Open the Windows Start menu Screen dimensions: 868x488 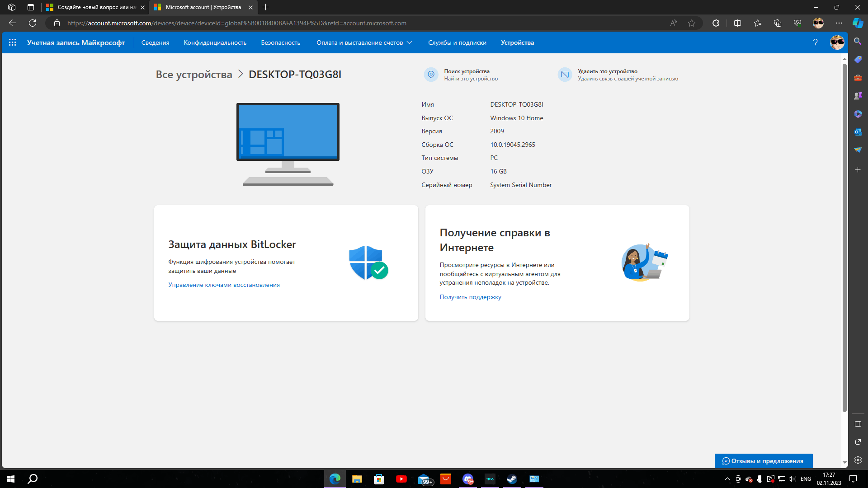pyautogui.click(x=11, y=479)
